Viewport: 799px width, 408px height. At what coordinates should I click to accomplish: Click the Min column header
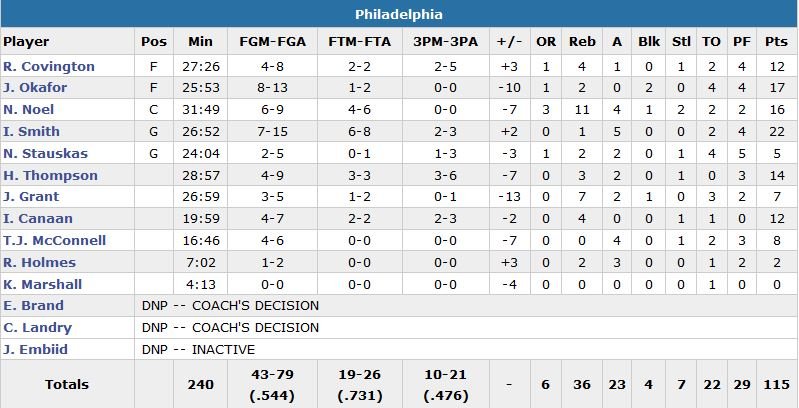(201, 42)
